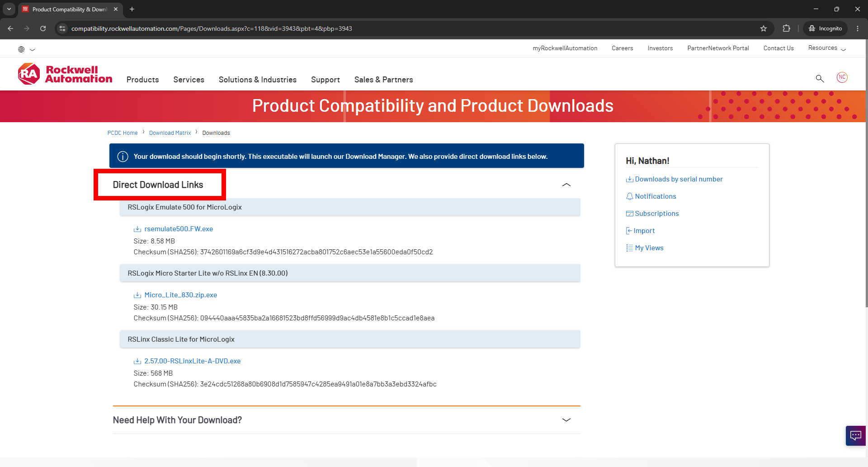Click the browser address bar URL
This screenshot has width=868, height=467.
pos(212,29)
